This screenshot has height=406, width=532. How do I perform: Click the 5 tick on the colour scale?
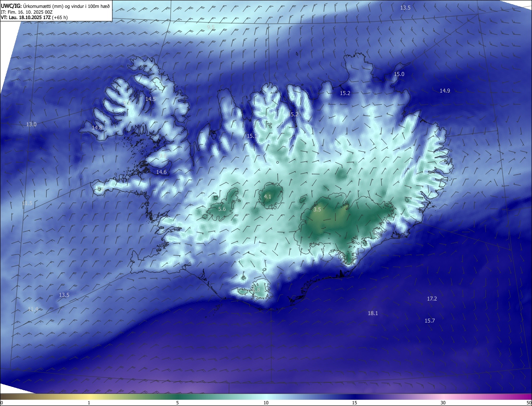[177, 403]
